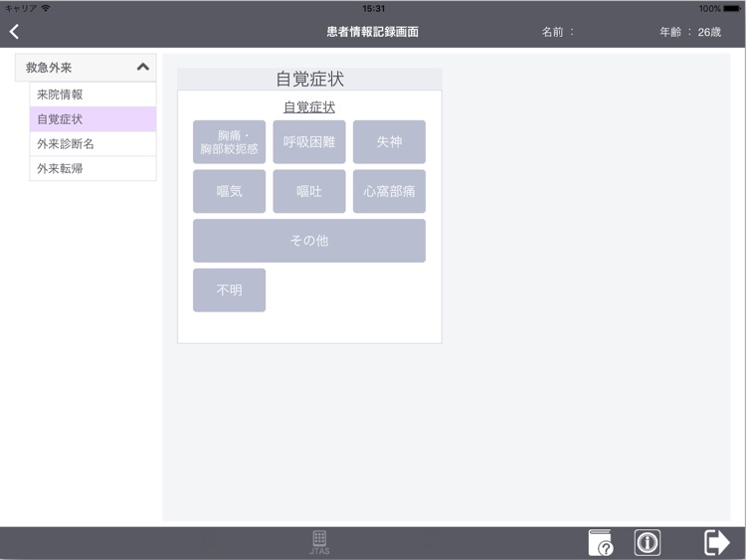Toggle the 胸痛・胸部絞扼感 symptom
This screenshot has height=560, width=746.
pyautogui.click(x=230, y=142)
